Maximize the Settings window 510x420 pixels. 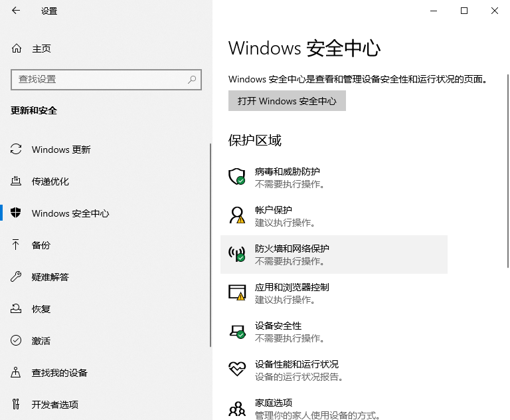tap(464, 11)
